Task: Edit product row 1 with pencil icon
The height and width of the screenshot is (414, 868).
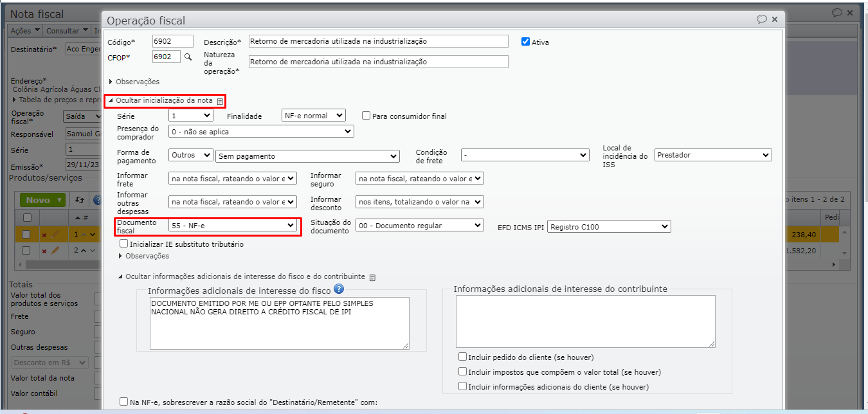Action: click(x=55, y=234)
